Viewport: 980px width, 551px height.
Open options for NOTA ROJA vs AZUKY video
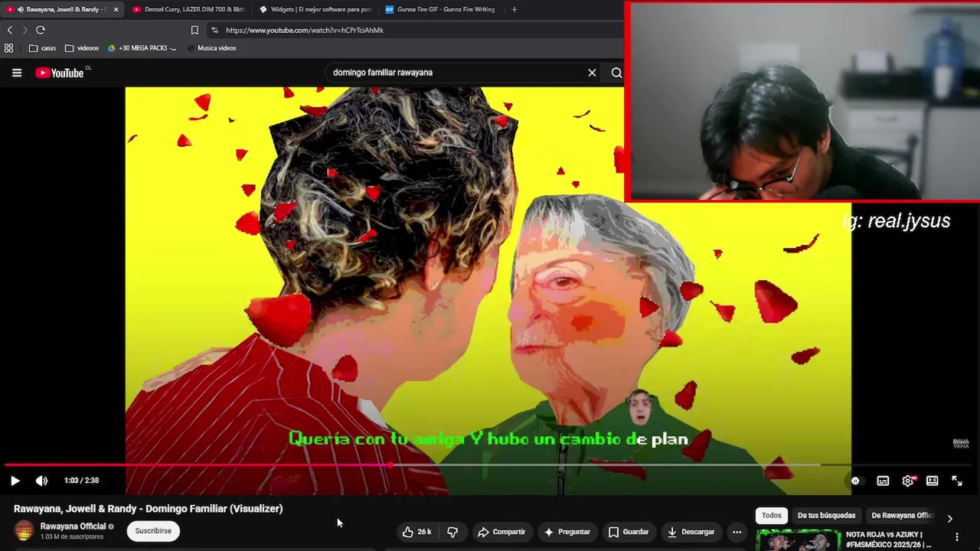click(x=957, y=537)
